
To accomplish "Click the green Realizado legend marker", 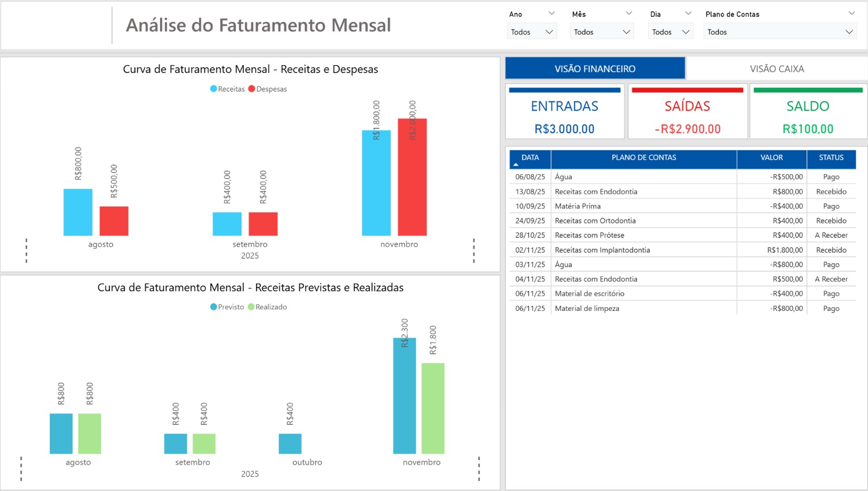I will [x=251, y=307].
